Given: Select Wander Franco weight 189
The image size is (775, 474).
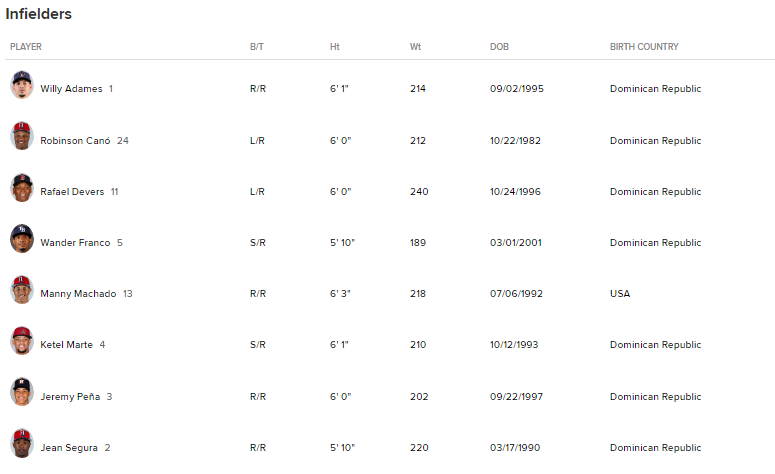Looking at the screenshot, I should [x=418, y=243].
